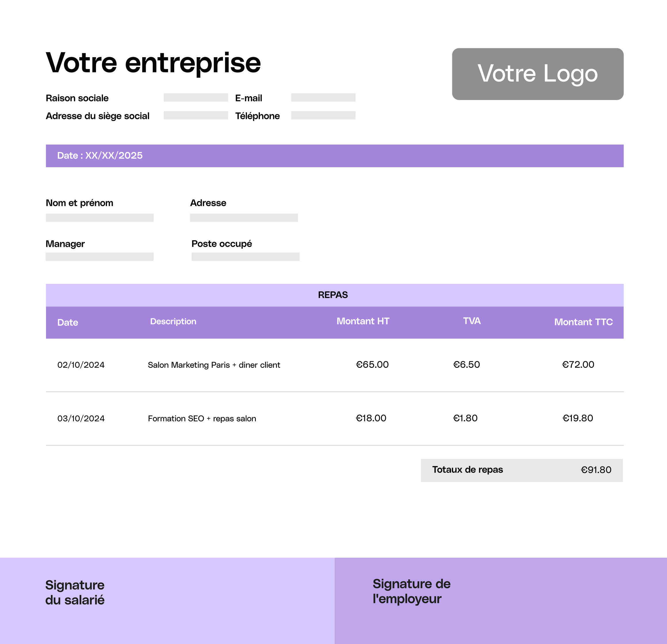Focus the Téléphone input field
This screenshot has height=644, width=667.
[x=323, y=115]
